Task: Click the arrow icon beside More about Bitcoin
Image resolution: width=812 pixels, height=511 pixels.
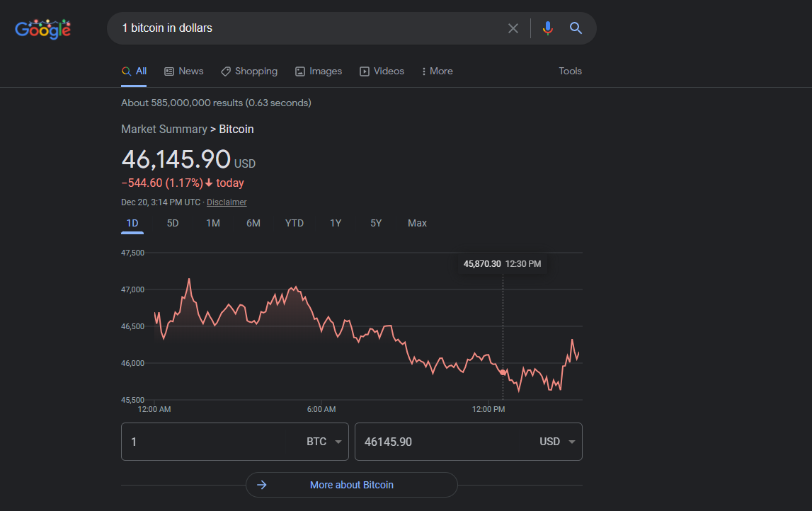Action: (x=262, y=485)
